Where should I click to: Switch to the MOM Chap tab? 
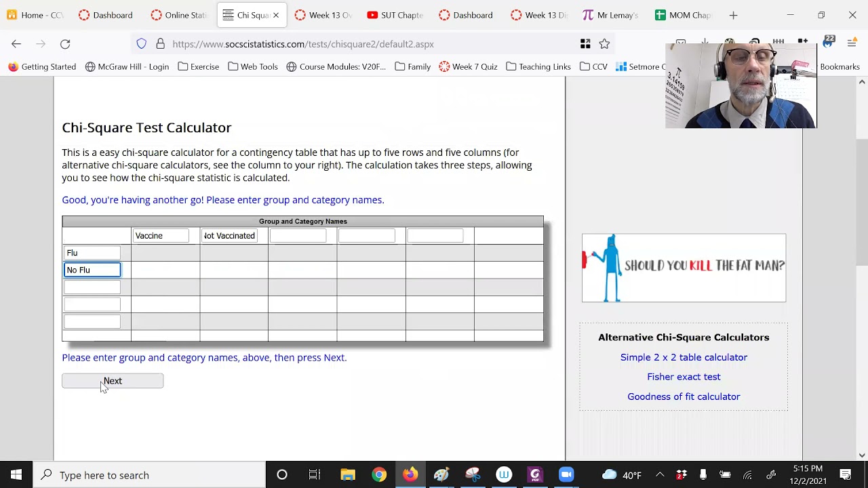[x=682, y=15]
